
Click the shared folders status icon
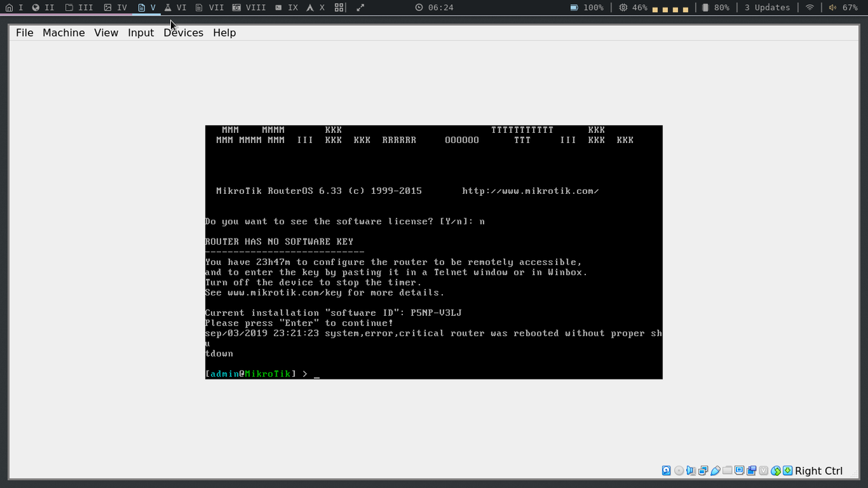(728, 470)
